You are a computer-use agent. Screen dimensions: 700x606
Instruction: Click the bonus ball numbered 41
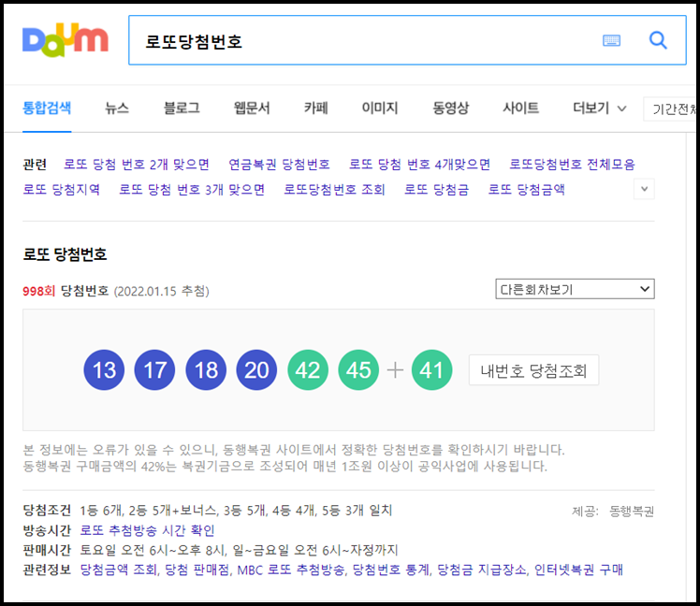click(431, 370)
